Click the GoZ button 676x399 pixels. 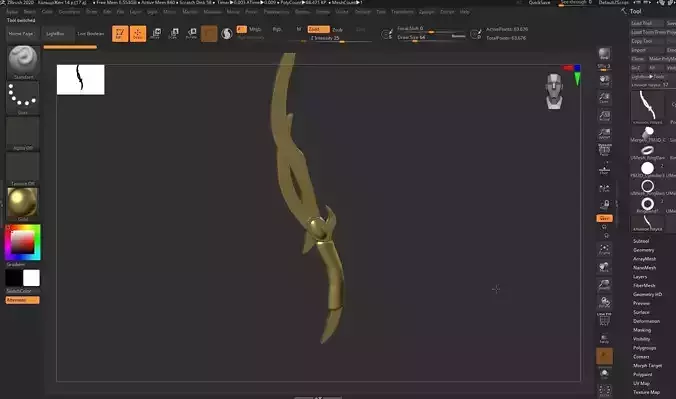pyautogui.click(x=637, y=68)
